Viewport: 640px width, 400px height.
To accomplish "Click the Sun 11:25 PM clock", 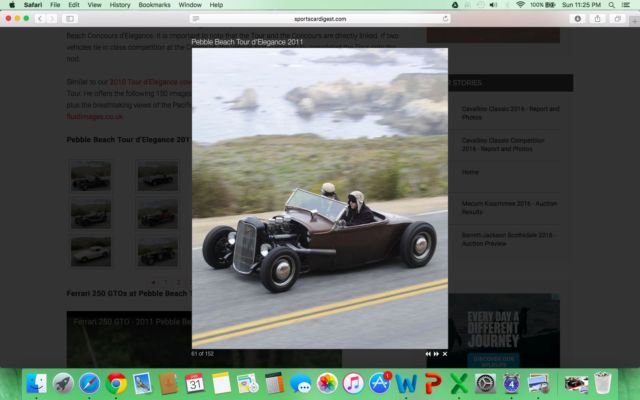I will (581, 5).
